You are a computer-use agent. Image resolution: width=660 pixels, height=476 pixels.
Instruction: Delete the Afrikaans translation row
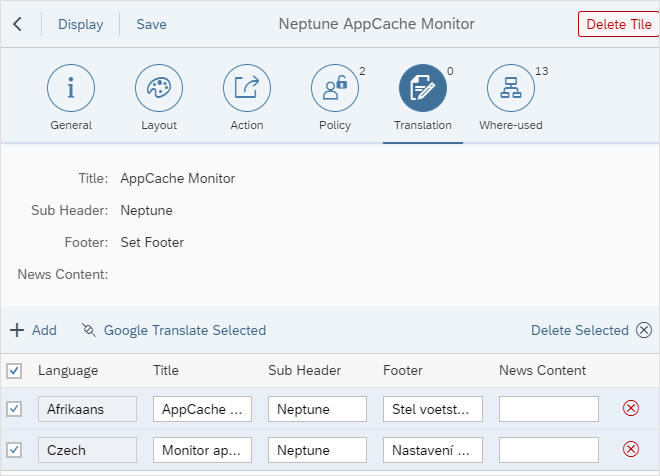[x=631, y=408]
